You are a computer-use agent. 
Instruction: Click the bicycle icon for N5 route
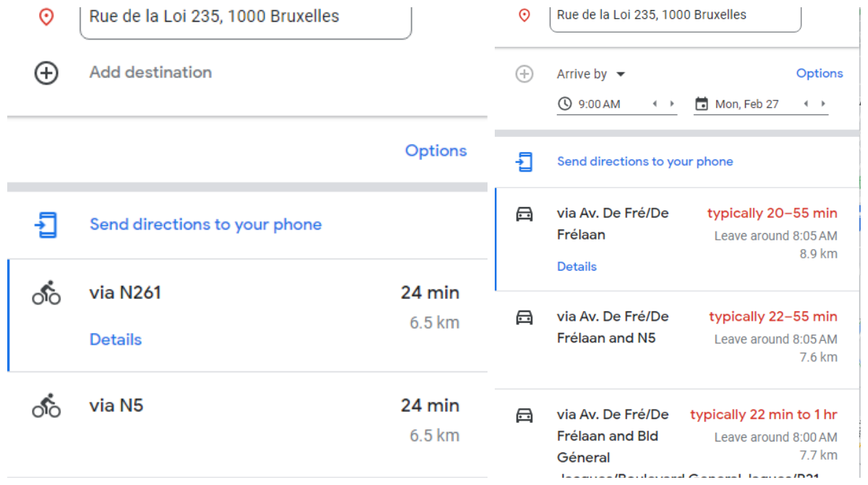tap(46, 405)
